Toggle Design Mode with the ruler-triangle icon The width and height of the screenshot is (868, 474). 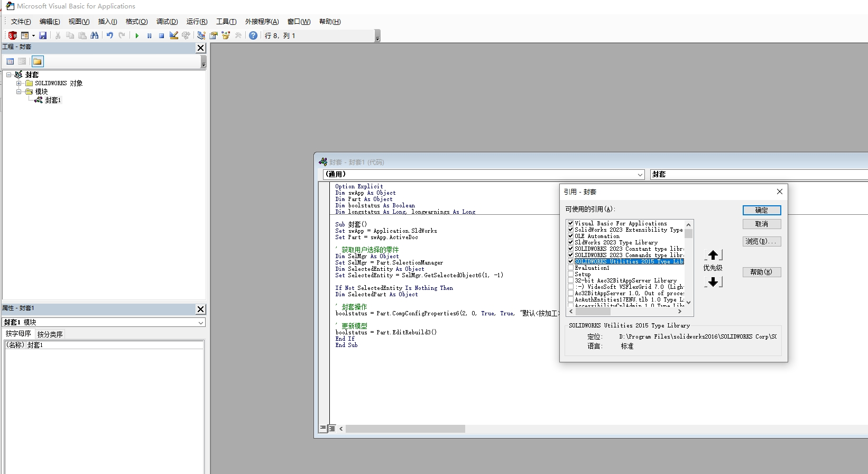[174, 35]
